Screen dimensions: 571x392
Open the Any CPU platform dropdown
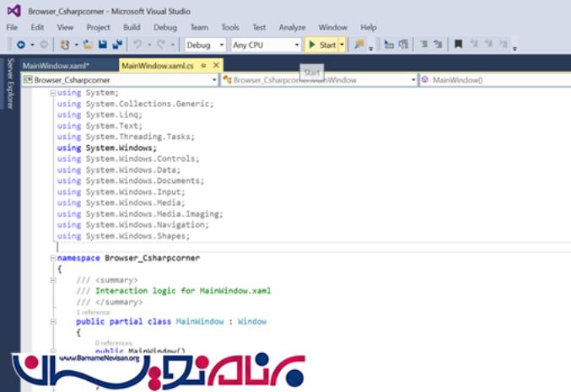[266, 45]
